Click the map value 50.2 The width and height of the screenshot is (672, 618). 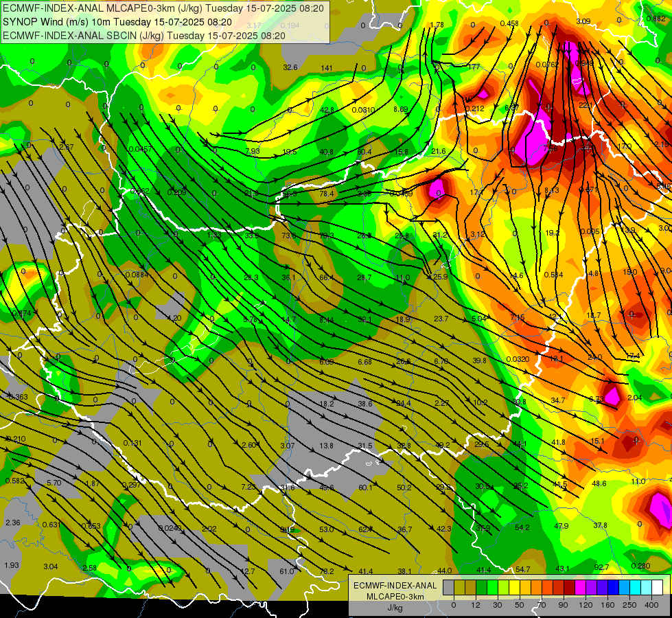(404, 488)
